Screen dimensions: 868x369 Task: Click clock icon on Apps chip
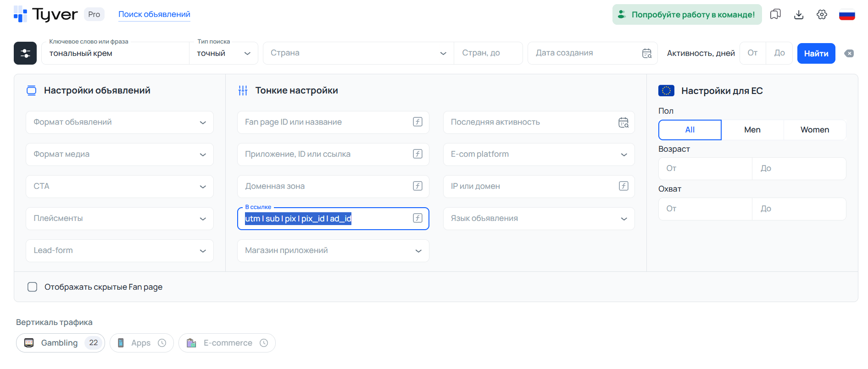coord(162,343)
